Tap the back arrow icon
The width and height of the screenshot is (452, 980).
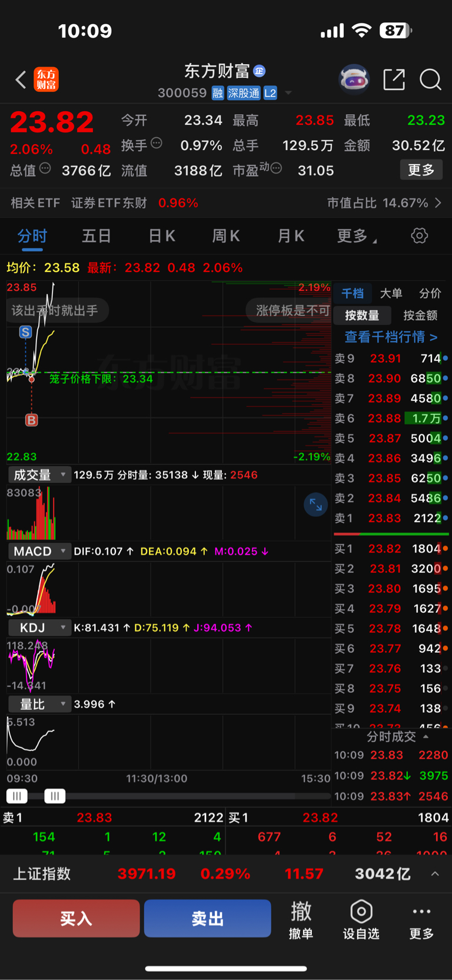21,79
